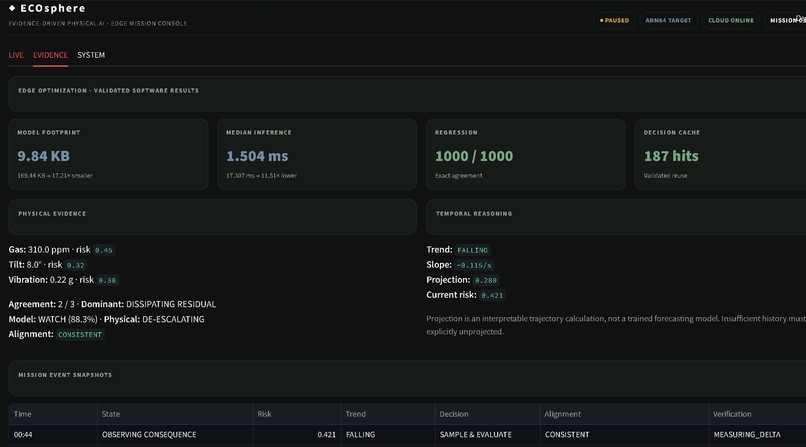Click the Trend FALLING tag
The image size is (806, 447).
point(472,250)
